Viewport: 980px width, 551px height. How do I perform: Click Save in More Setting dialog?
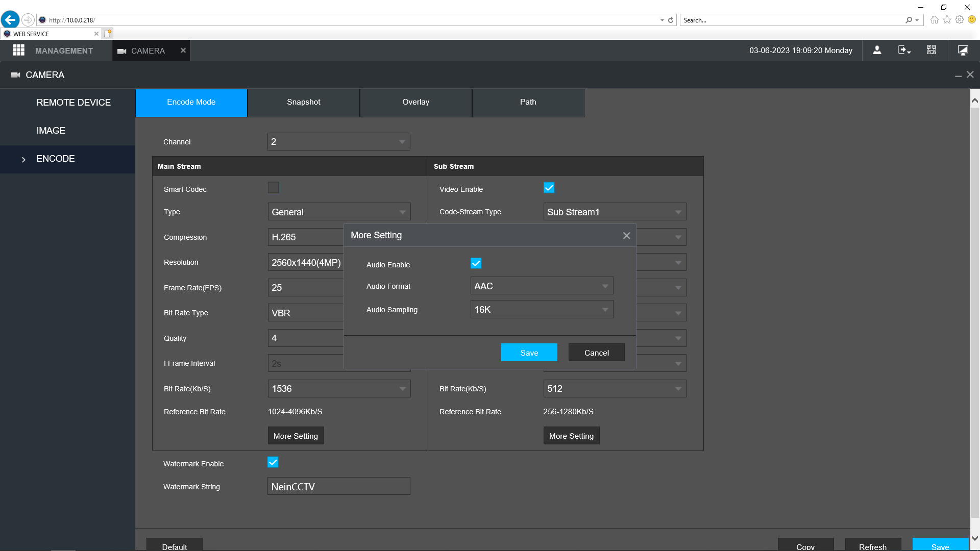529,353
